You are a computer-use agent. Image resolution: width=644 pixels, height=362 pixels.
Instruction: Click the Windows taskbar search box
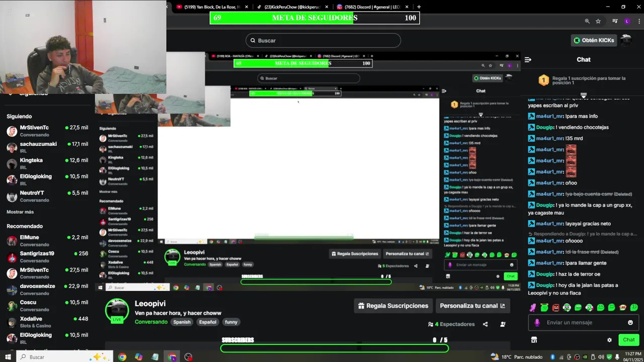(x=64, y=357)
